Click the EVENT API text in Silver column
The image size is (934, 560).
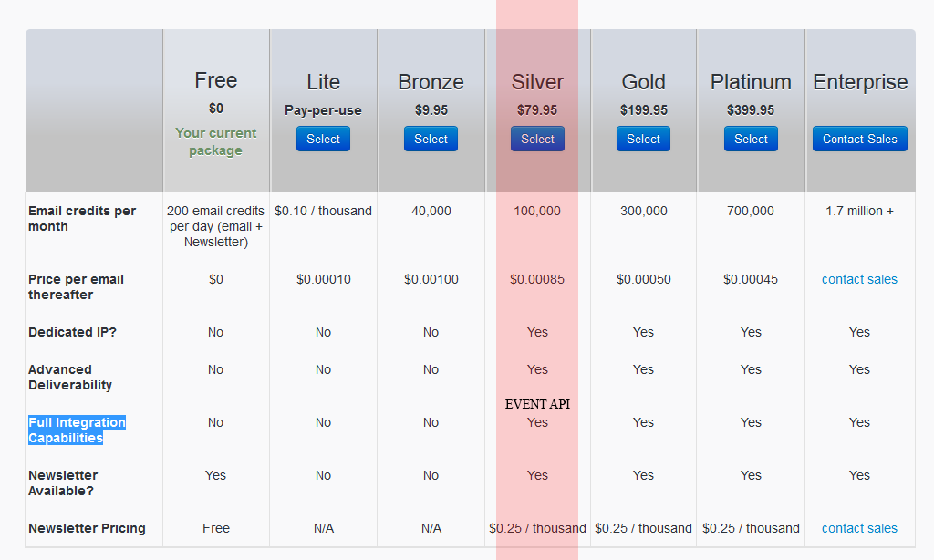click(x=537, y=404)
